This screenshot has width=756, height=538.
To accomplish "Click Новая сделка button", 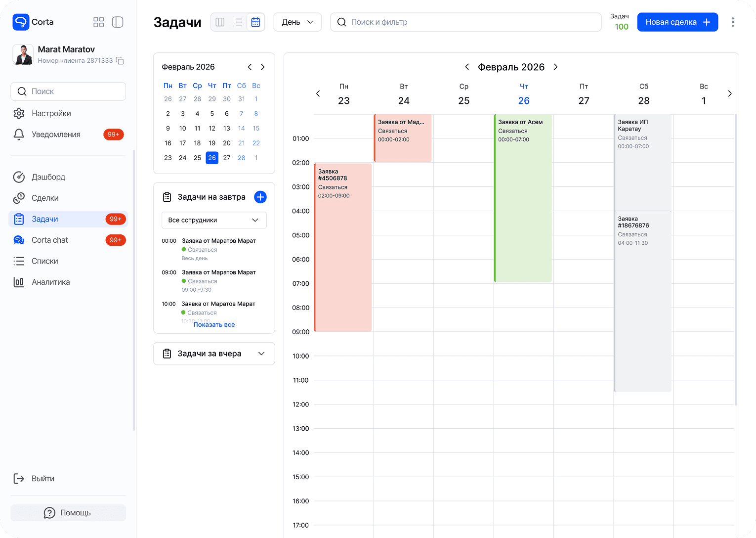I will point(677,22).
